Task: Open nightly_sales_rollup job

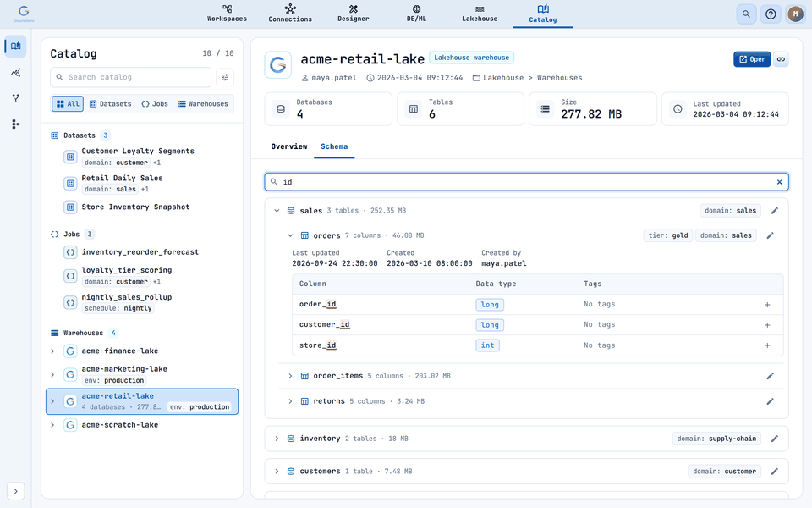Action: [x=127, y=297]
